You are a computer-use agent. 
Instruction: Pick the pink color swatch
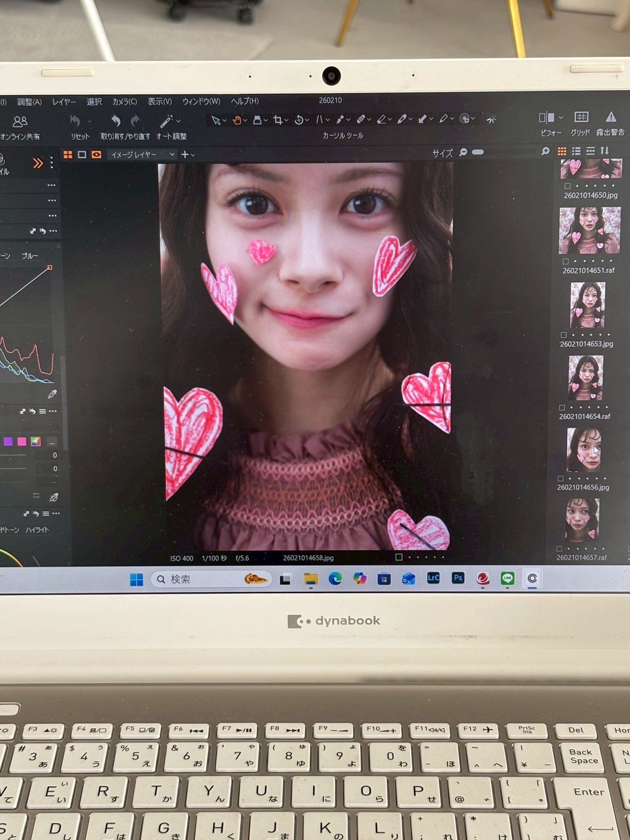click(x=22, y=441)
